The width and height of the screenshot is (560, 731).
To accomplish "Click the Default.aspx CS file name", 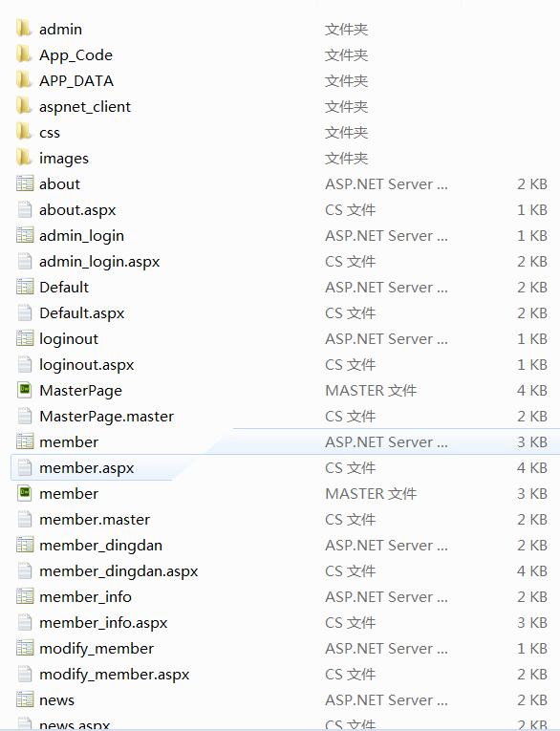I will [x=81, y=312].
